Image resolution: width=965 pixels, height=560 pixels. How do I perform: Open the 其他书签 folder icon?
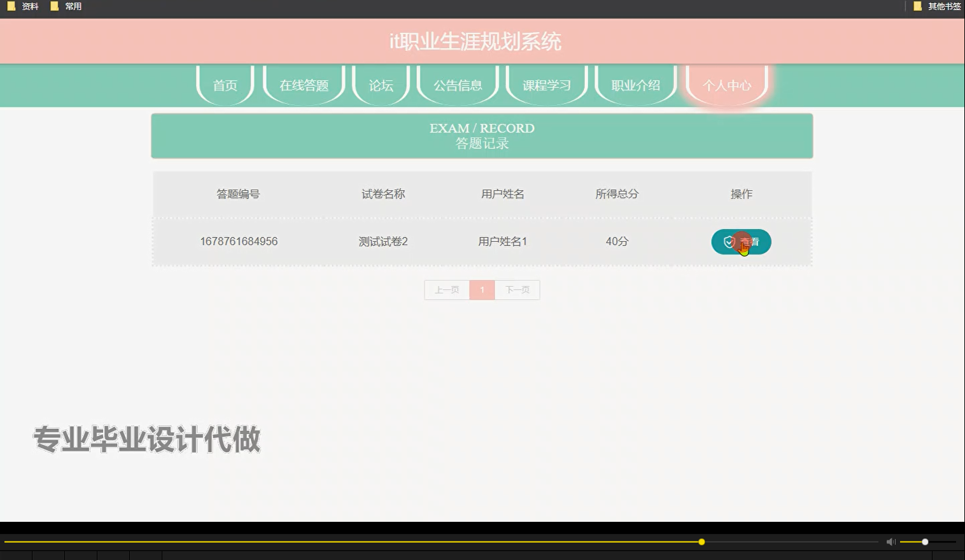917,6
